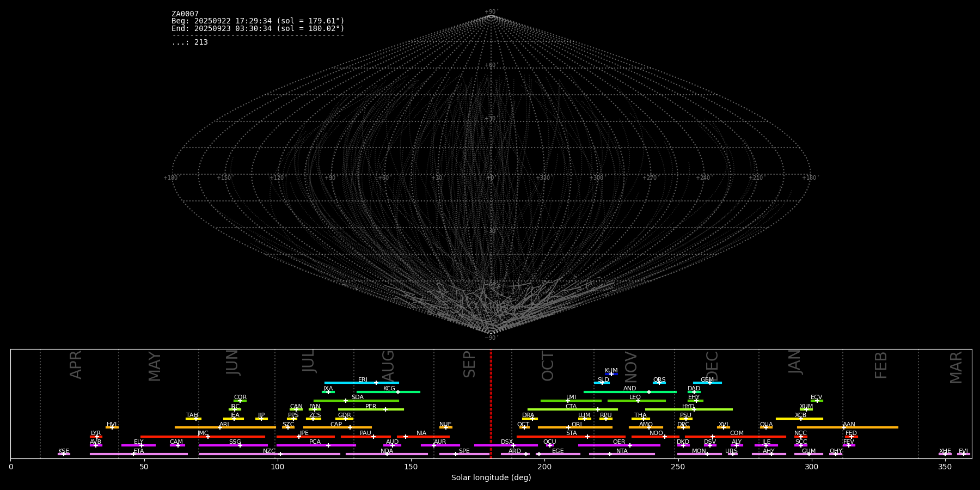This screenshot has width=980, height=490.
Task: Click the PER shower label
Action: 371,407
